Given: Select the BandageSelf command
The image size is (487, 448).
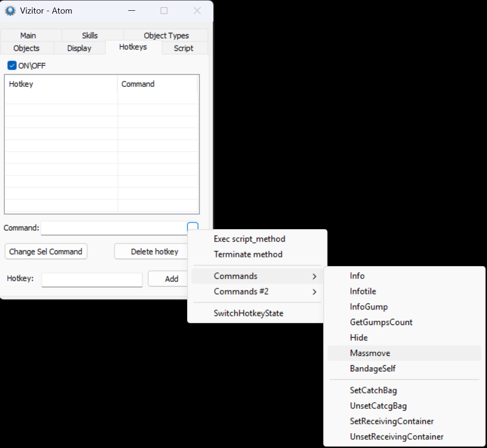Looking at the screenshot, I should 404,369.
